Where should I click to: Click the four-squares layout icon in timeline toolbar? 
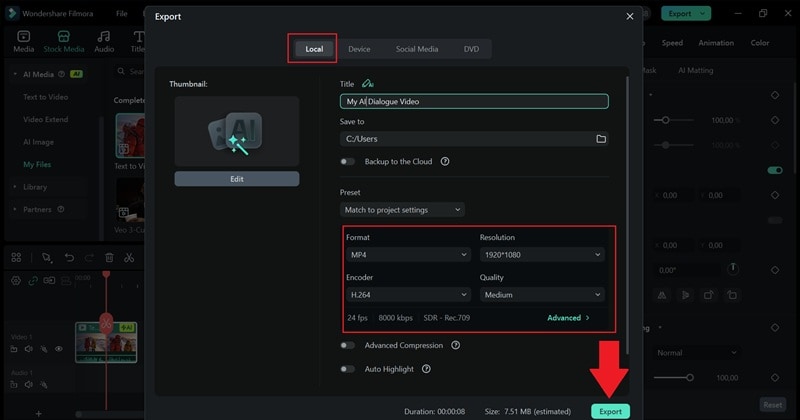16,258
